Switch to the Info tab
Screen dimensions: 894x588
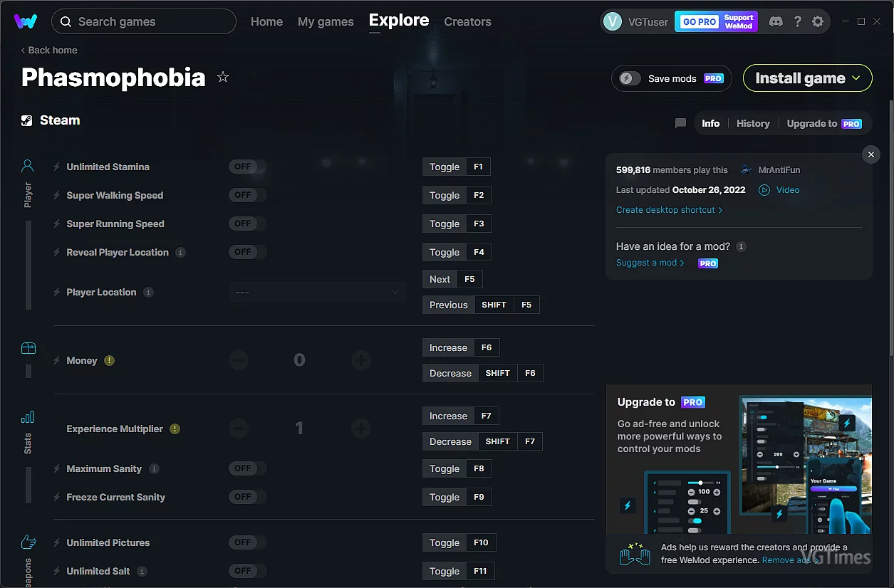pos(711,123)
